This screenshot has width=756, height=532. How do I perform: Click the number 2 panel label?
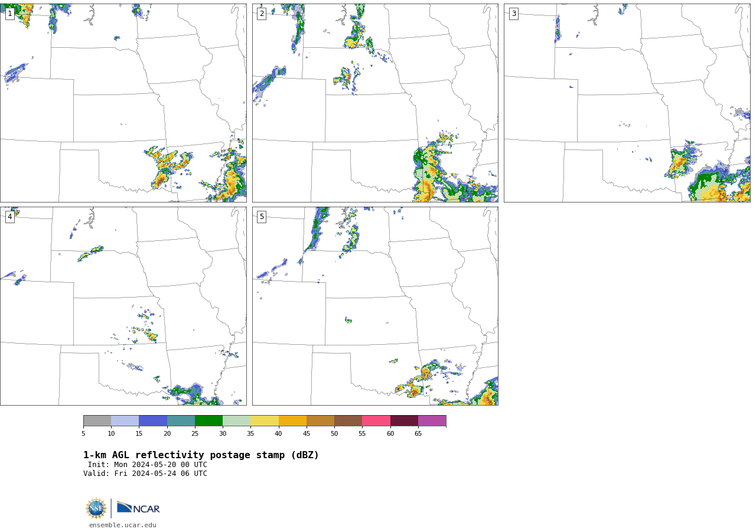(x=262, y=14)
